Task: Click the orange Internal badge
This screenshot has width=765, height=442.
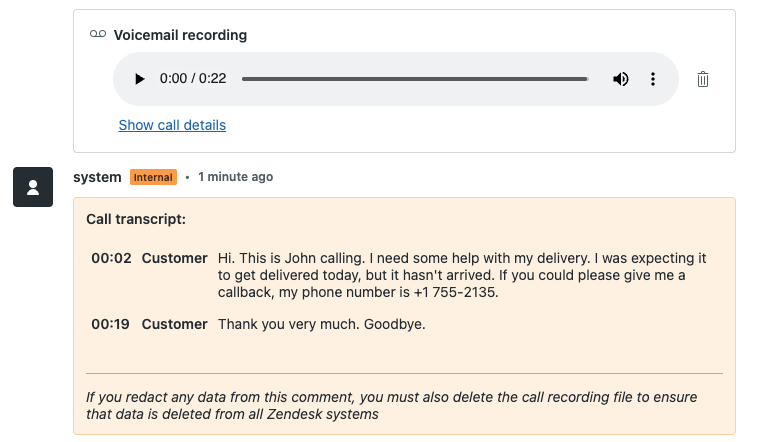Action: 153,177
